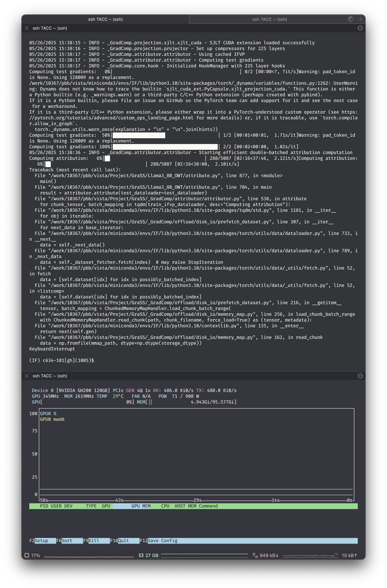Open the lower pane's options menu icon
This screenshot has width=387, height=588.
[360, 376]
